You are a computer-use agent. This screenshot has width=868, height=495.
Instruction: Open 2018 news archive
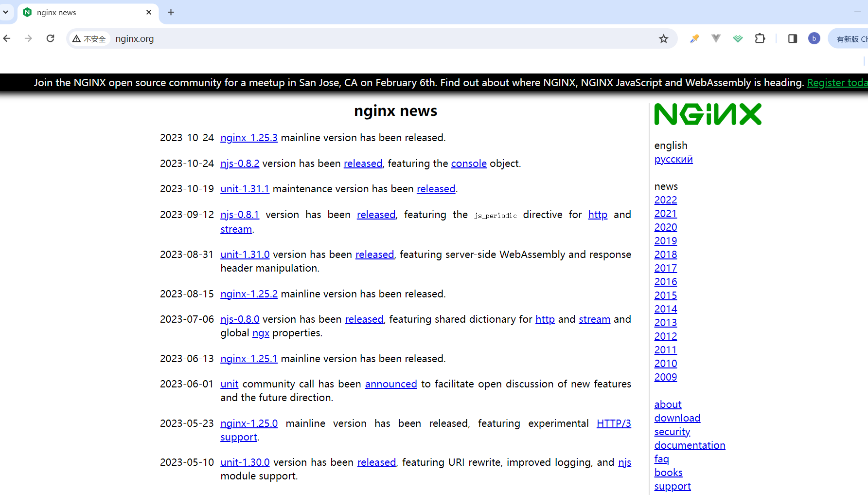coord(666,255)
